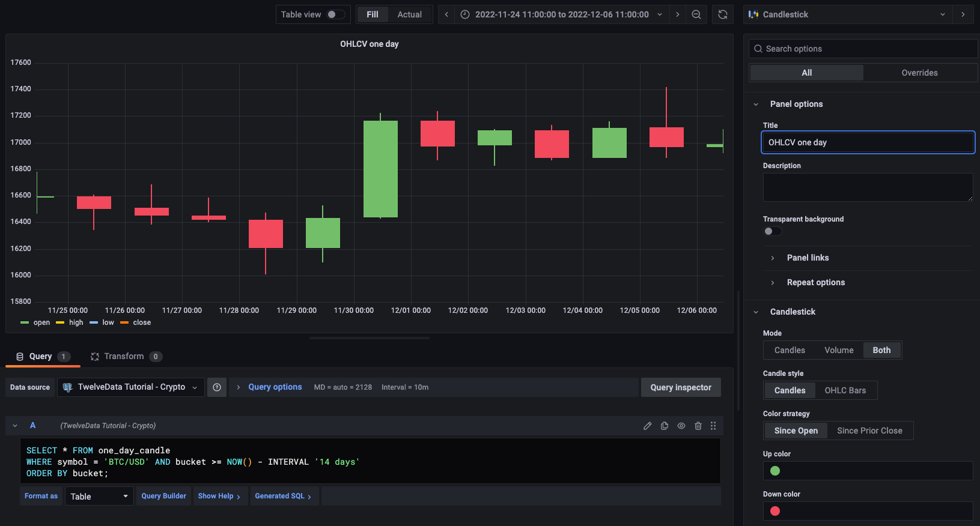Click the Transform tab icon

pyautogui.click(x=95, y=357)
